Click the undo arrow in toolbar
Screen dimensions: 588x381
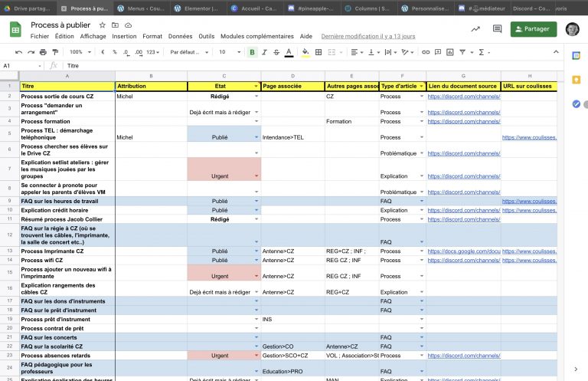(x=18, y=52)
